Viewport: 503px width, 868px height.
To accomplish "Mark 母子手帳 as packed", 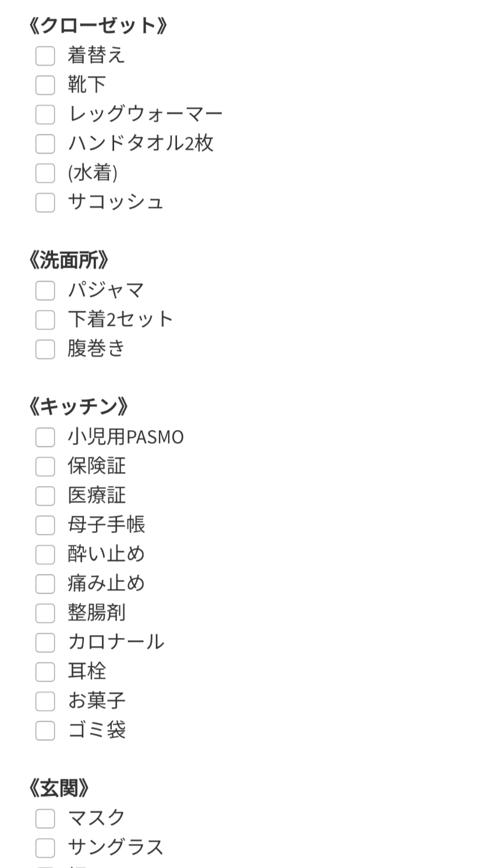I will click(x=45, y=525).
